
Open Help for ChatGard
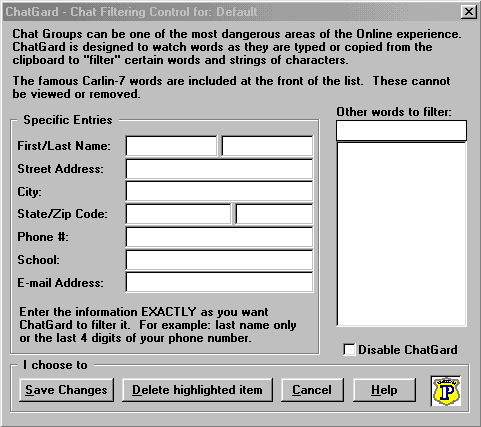tap(384, 390)
